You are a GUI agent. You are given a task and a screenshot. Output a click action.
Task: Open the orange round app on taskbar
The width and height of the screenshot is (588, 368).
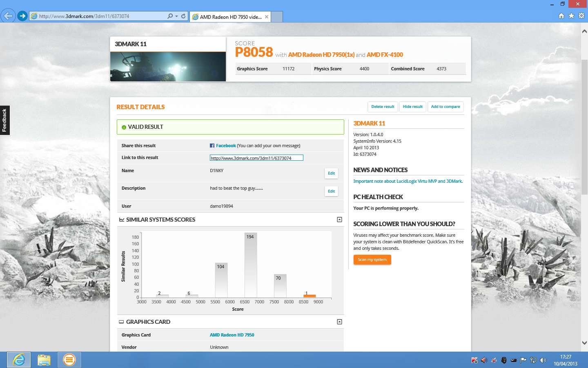point(69,360)
